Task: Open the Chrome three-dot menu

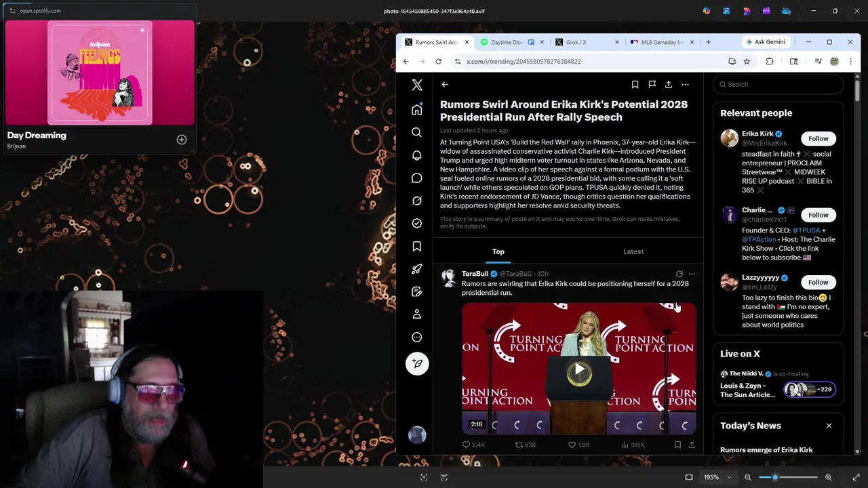Action: coord(850,62)
